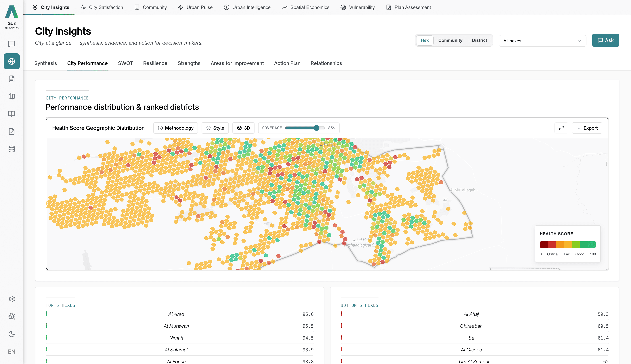Switch language via EN button
Image resolution: width=631 pixels, height=364 pixels.
click(12, 352)
